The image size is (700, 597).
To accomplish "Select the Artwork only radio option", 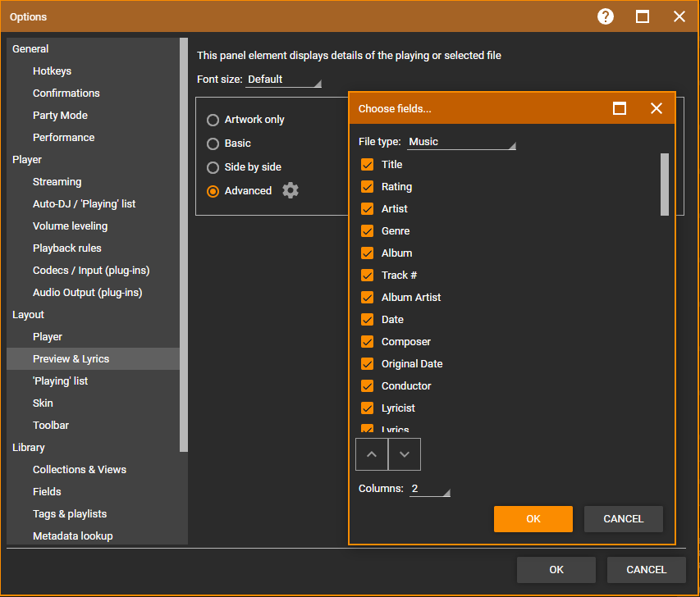I will click(x=213, y=120).
